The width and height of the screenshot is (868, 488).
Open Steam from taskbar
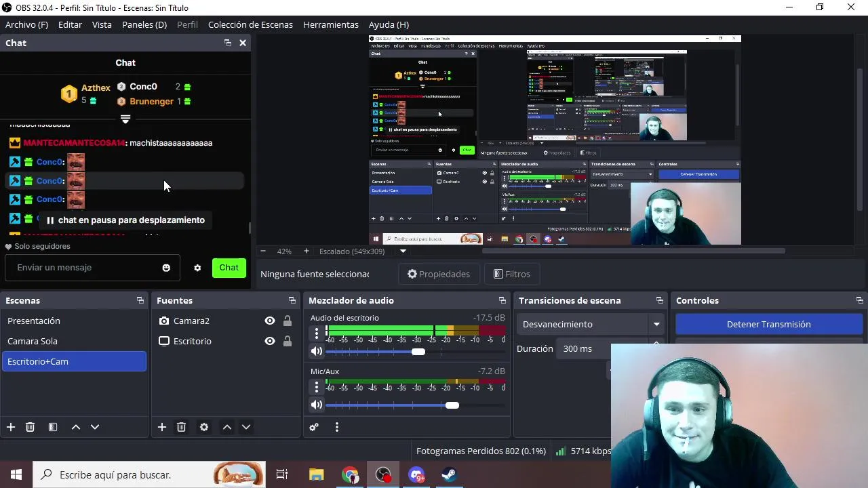tap(449, 474)
